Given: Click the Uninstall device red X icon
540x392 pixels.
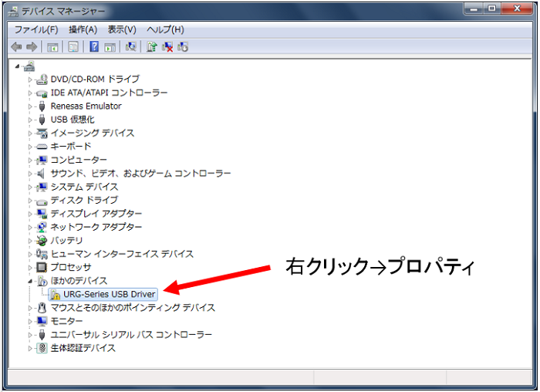Looking at the screenshot, I should (x=167, y=47).
